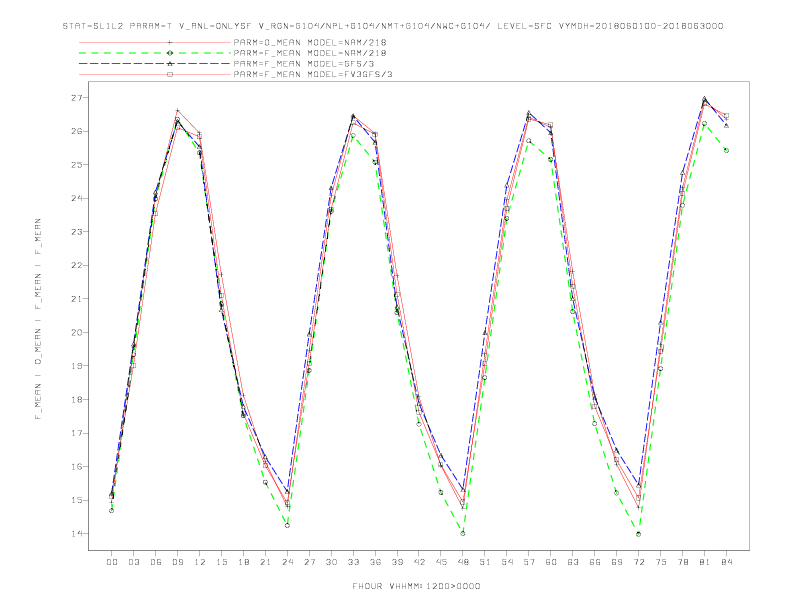Click green circle data point at hour 84
The height and width of the screenshot is (612, 792).
[726, 150]
